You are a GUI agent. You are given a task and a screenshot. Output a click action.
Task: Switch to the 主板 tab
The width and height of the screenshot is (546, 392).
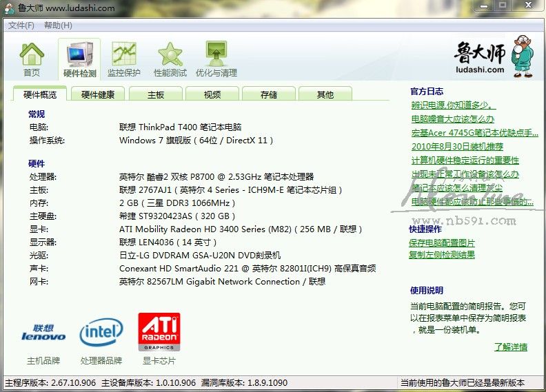156,94
